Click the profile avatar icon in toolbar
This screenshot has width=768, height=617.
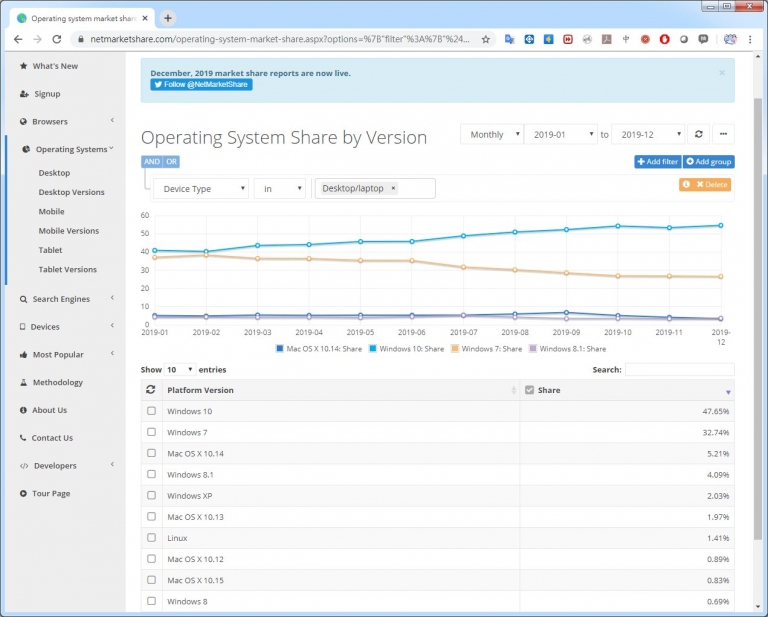click(730, 39)
